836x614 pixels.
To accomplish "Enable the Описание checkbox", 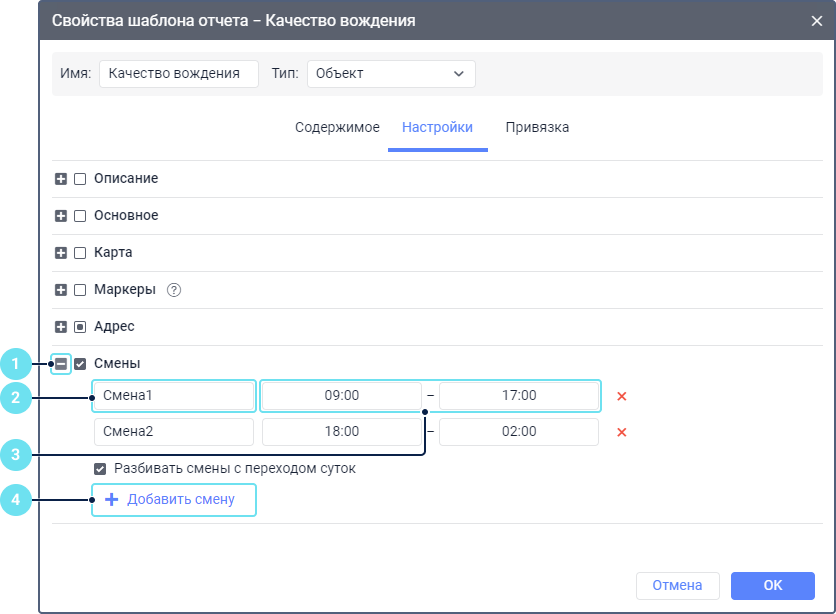I will tap(80, 179).
